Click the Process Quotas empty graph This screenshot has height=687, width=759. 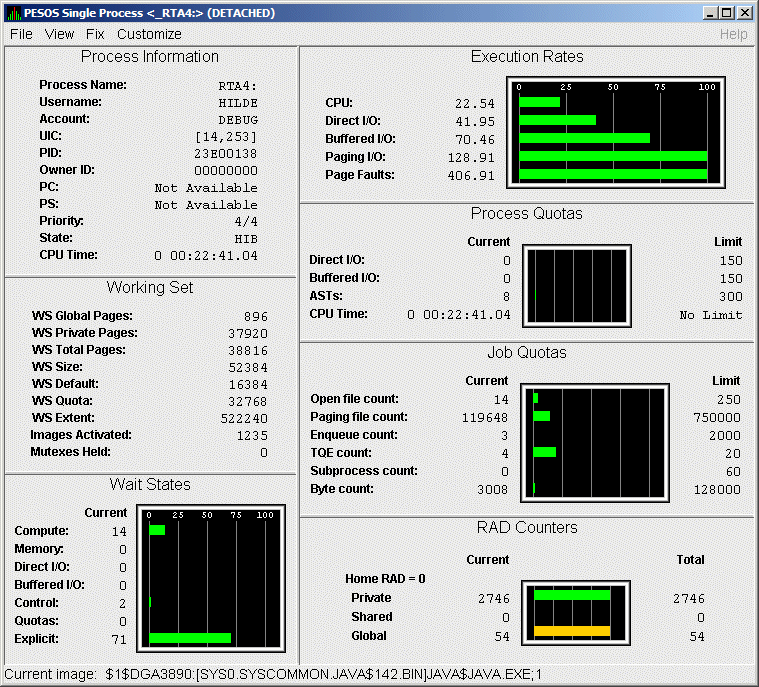click(x=578, y=286)
